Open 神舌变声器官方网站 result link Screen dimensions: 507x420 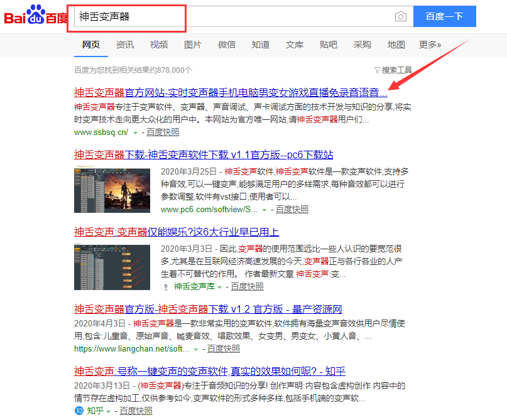tap(231, 93)
